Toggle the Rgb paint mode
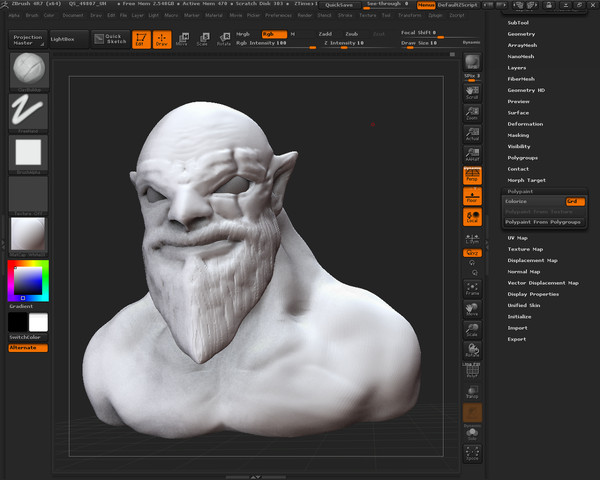Image resolution: width=600 pixels, height=480 pixels. click(x=274, y=34)
